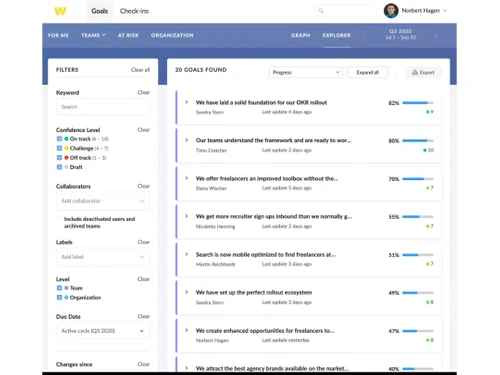Click the Expand all button
The height and width of the screenshot is (375, 500).
tap(368, 72)
